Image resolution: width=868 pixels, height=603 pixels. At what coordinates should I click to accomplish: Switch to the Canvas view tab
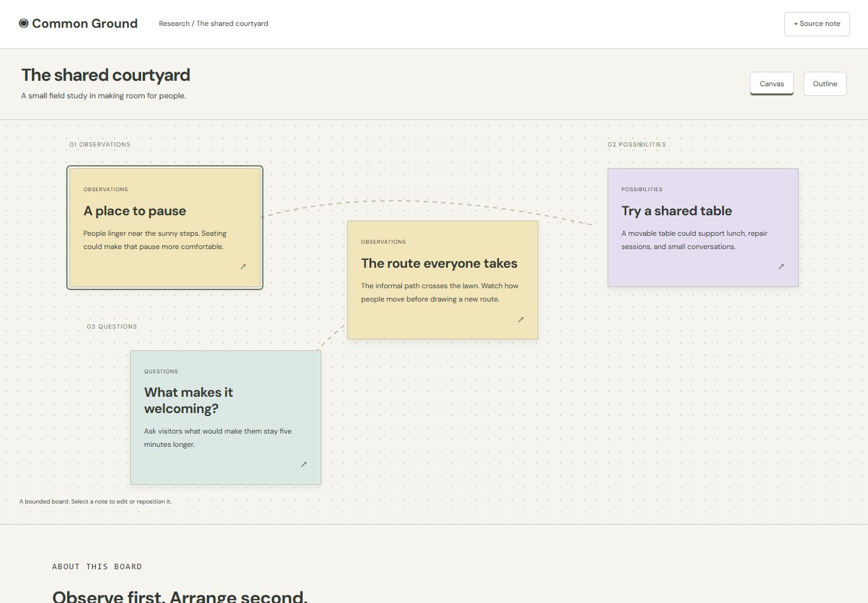pyautogui.click(x=772, y=84)
